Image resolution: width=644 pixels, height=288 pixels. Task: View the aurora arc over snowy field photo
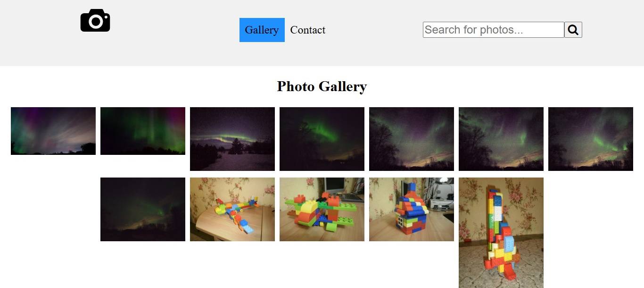coord(232,139)
